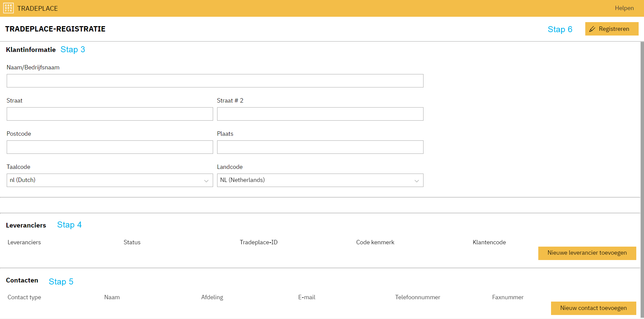Focus the Naam/Bedrijfsnaam text field
Screen dimensions: 644x319
215,81
